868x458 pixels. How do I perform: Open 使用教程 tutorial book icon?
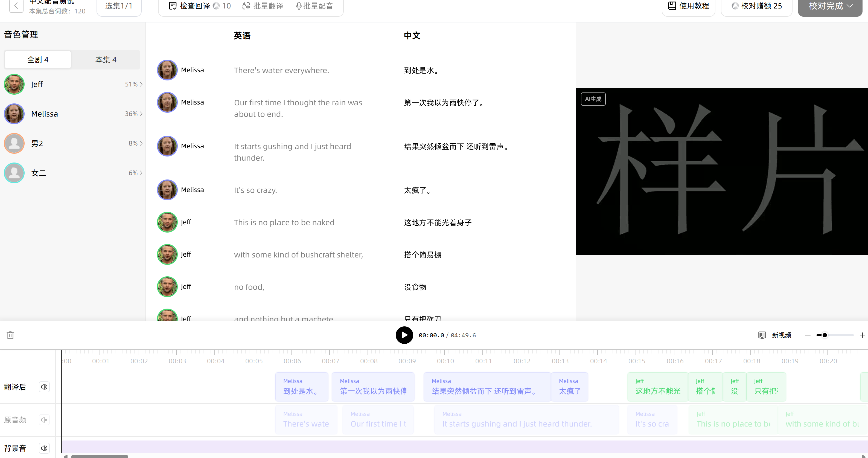coord(672,6)
